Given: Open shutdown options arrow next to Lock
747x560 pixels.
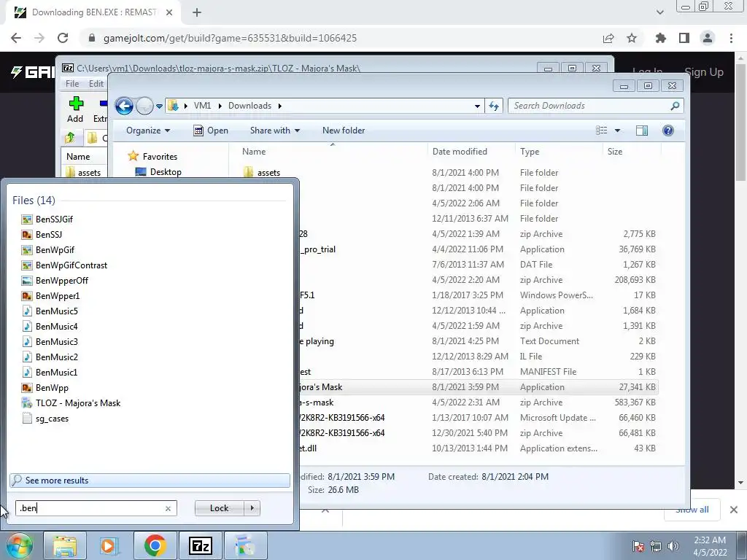Looking at the screenshot, I should (252, 508).
